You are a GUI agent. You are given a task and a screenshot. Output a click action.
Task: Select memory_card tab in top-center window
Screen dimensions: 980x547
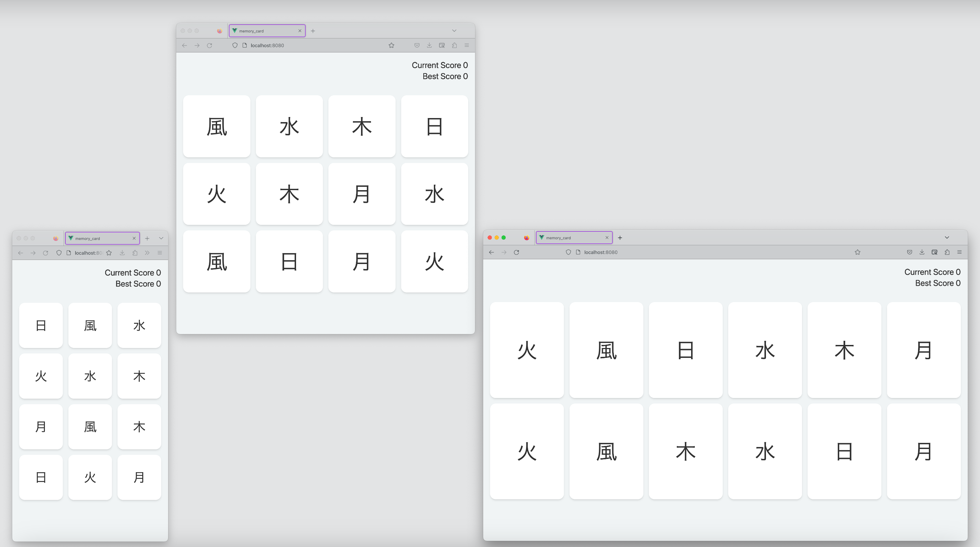[x=262, y=31]
